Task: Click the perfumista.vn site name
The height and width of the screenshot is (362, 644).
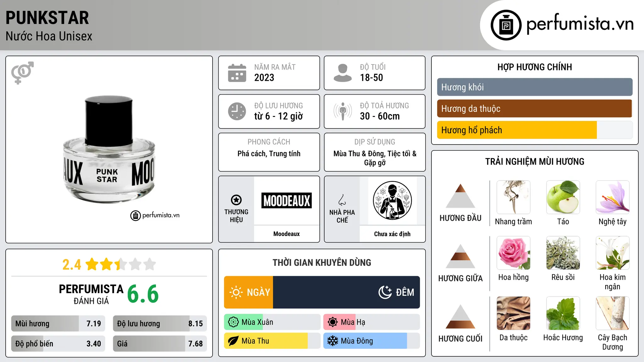Action: [580, 24]
